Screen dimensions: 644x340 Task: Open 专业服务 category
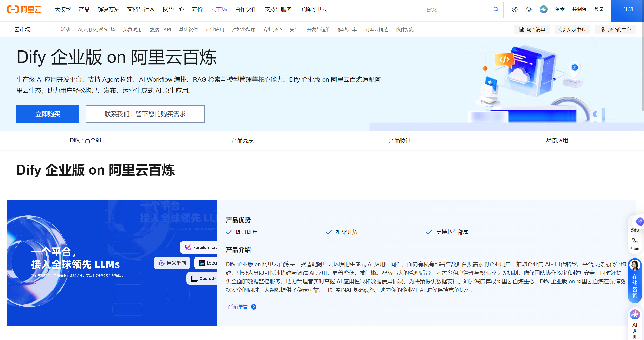pyautogui.click(x=273, y=30)
